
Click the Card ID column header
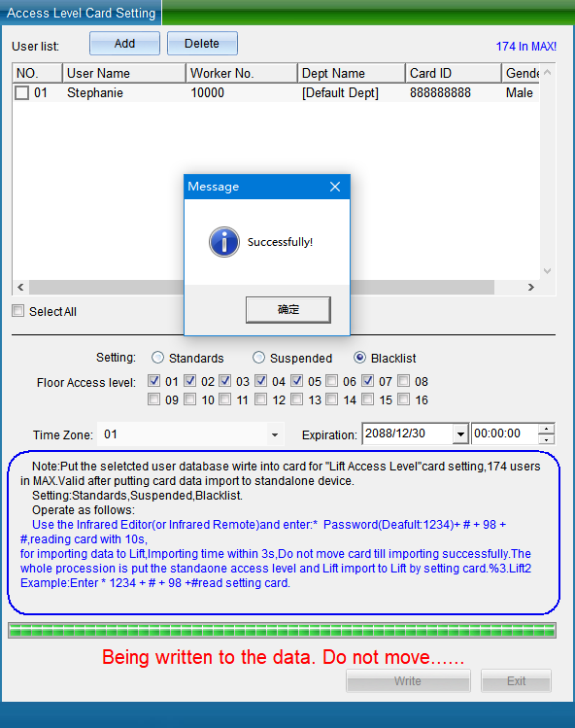[x=453, y=73]
